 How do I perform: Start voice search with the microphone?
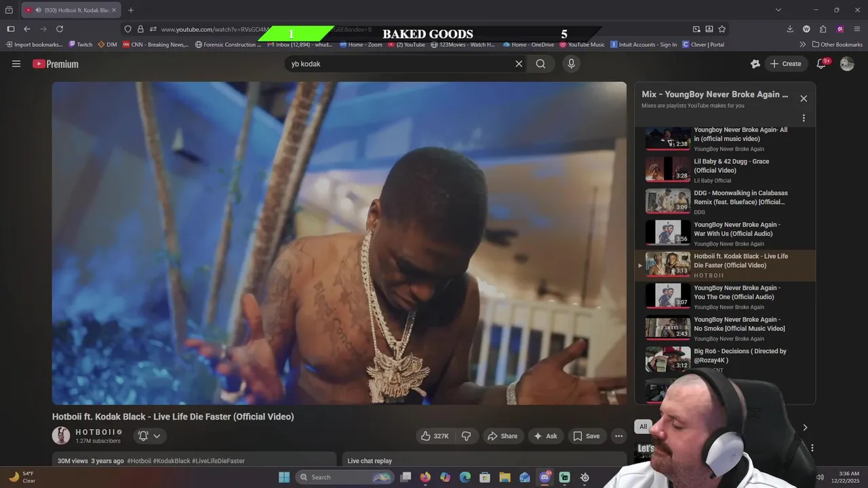(571, 64)
